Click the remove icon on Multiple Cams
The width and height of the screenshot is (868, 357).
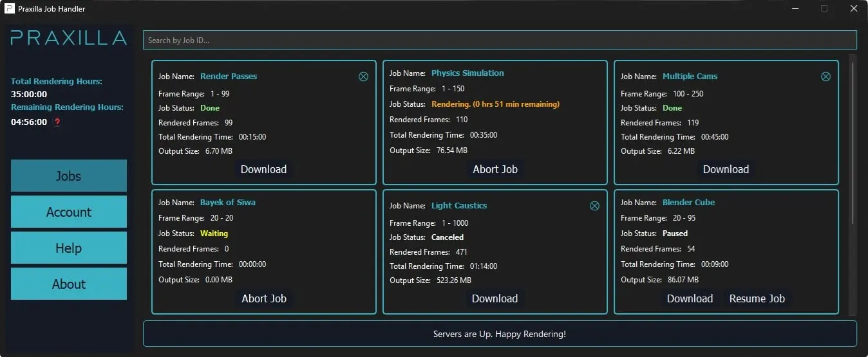coord(826,77)
